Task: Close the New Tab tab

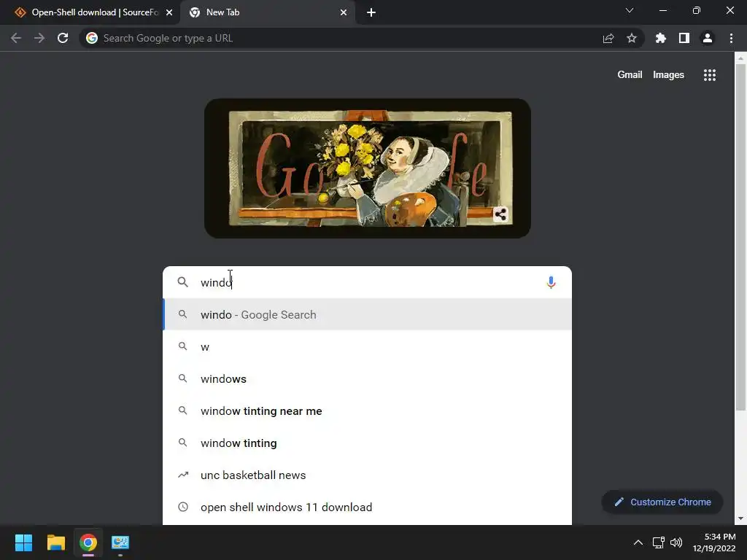Action: (344, 12)
